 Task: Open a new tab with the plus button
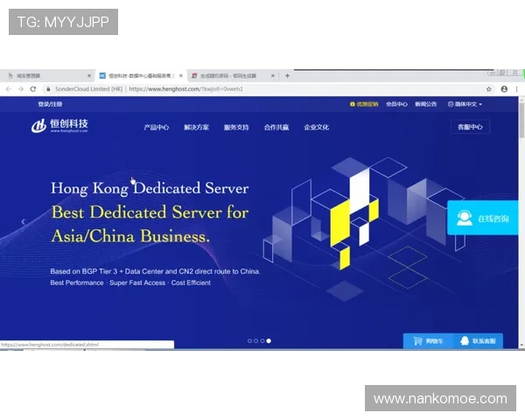[x=287, y=76]
